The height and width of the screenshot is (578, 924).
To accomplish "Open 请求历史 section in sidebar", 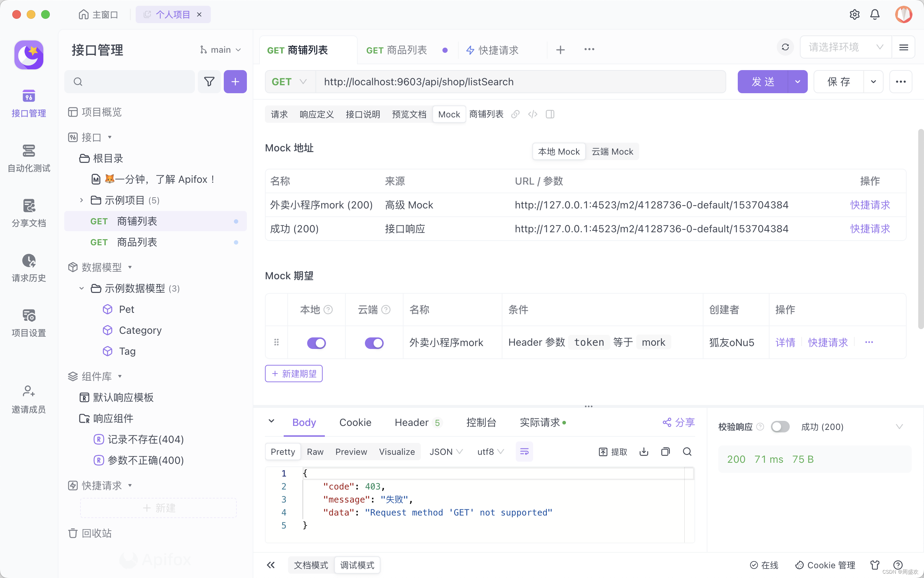I will coord(29,268).
